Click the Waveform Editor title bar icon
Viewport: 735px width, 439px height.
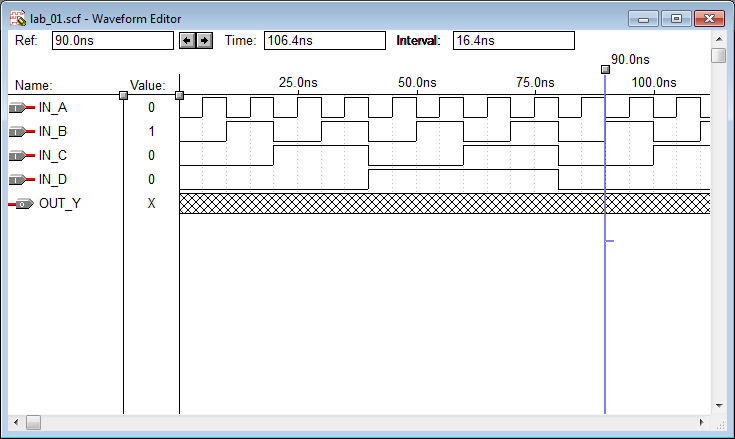click(x=18, y=19)
